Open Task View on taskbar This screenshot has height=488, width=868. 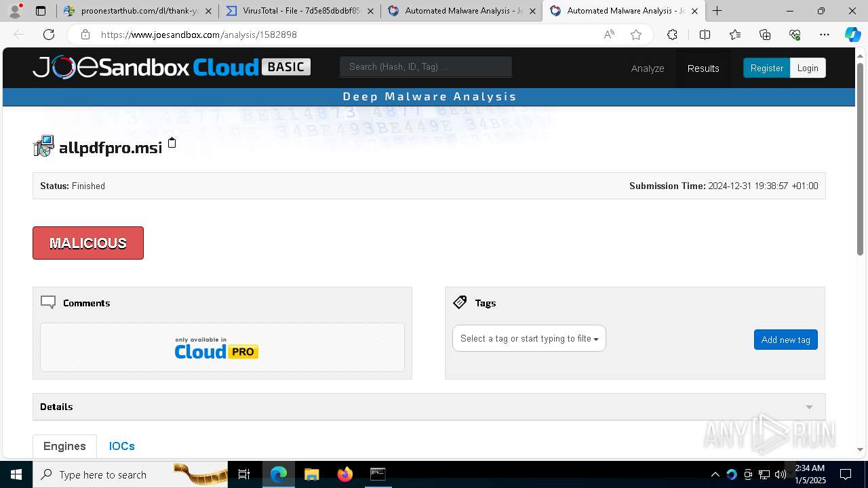click(244, 474)
